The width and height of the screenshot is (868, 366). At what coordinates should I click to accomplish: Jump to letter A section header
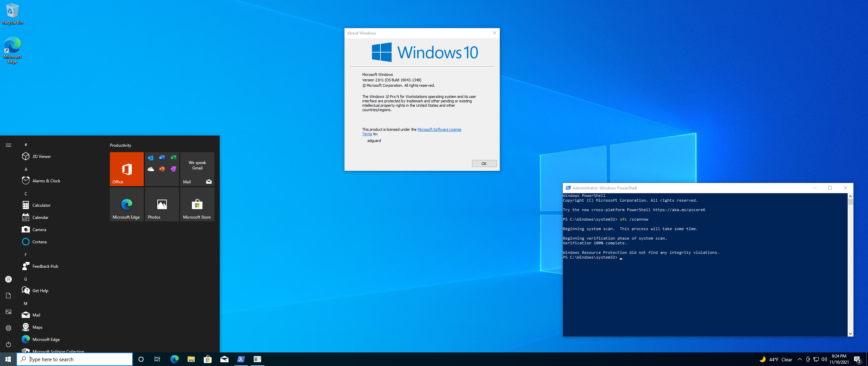(x=26, y=169)
